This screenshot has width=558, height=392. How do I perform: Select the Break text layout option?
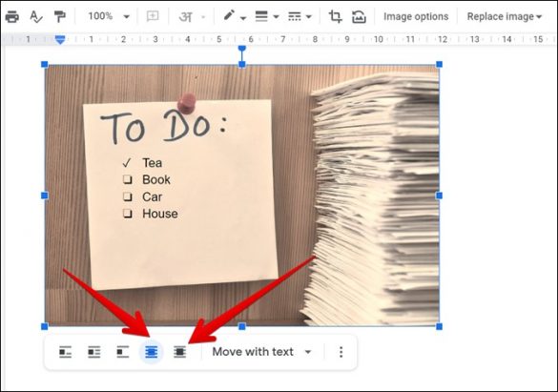tap(123, 352)
